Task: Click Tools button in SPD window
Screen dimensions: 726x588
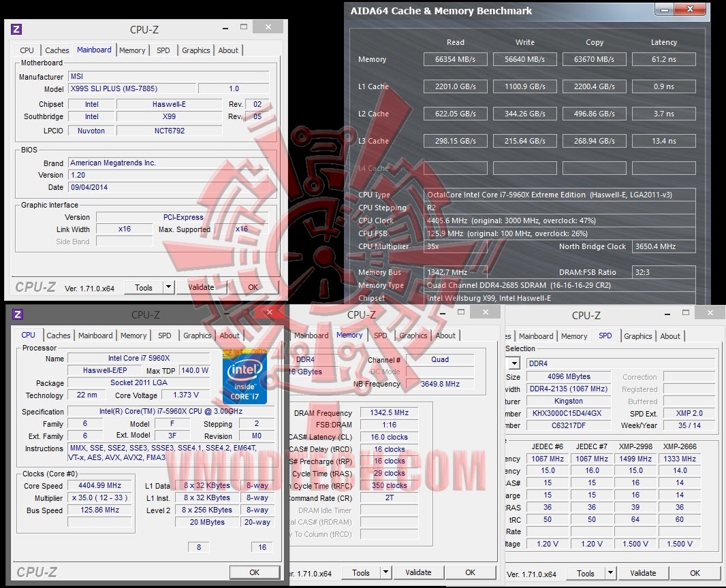Action: coord(586,573)
